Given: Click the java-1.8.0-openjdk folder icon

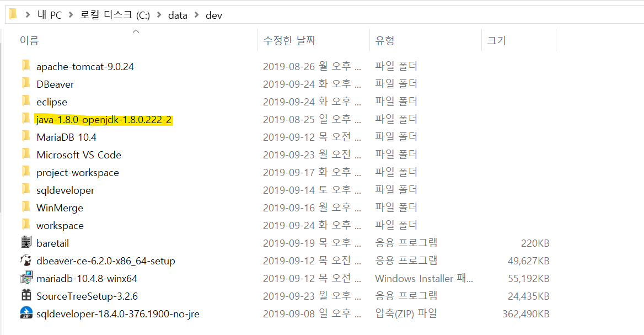Looking at the screenshot, I should pos(26,119).
